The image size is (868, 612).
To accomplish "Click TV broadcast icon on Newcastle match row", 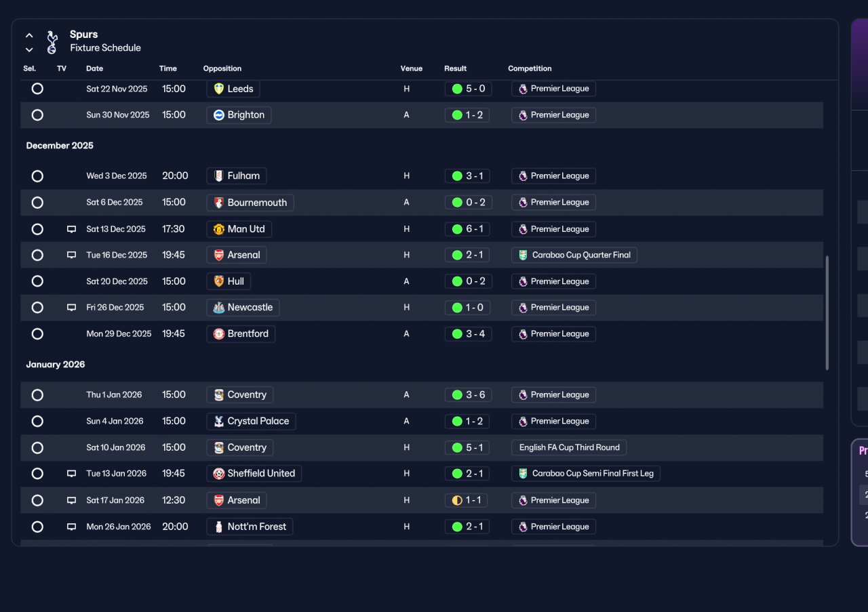I will pos(71,308).
